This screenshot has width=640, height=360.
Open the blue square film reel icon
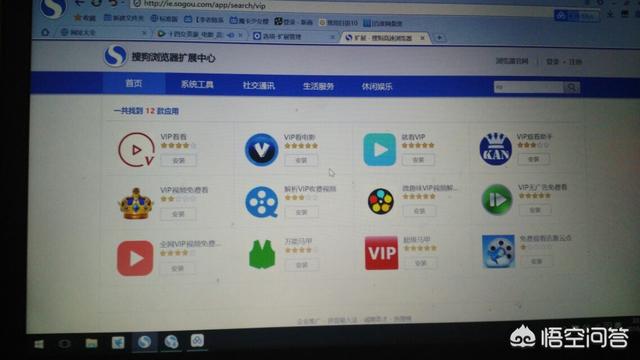point(498,251)
